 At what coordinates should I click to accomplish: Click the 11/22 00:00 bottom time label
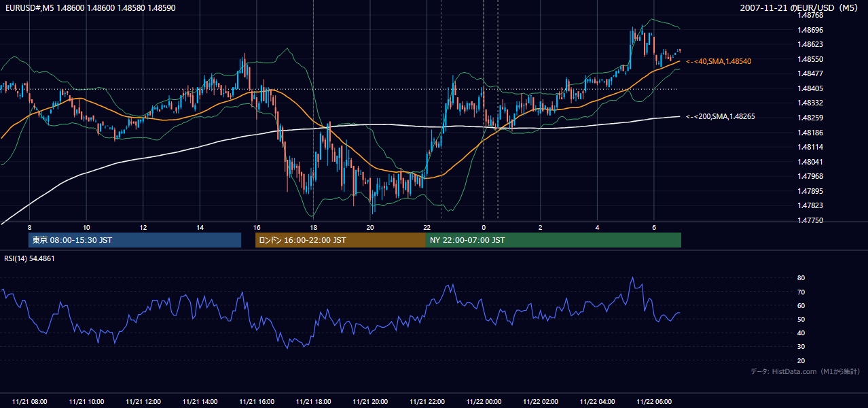(484, 402)
